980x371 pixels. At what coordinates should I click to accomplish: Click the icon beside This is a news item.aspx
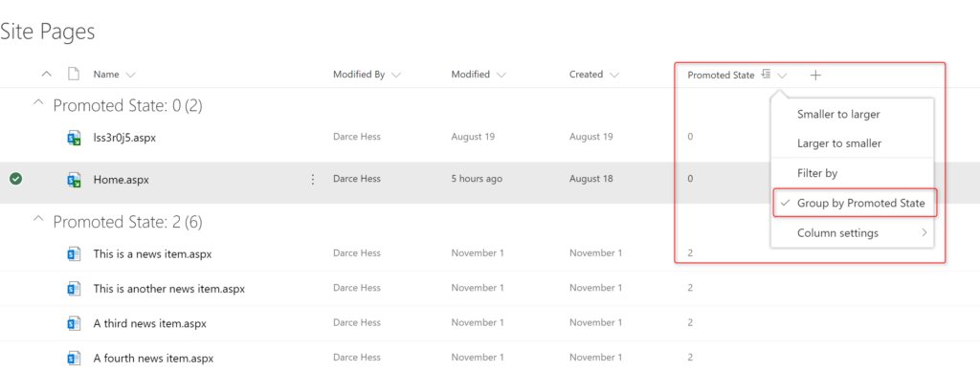(75, 253)
